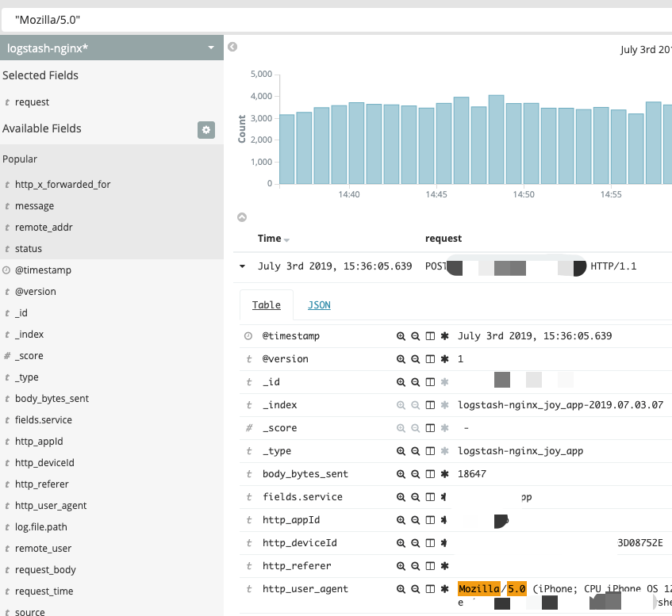Viewport: 672px width, 616px height.
Task: Click the message field in Popular fields
Action: pyautogui.click(x=35, y=206)
